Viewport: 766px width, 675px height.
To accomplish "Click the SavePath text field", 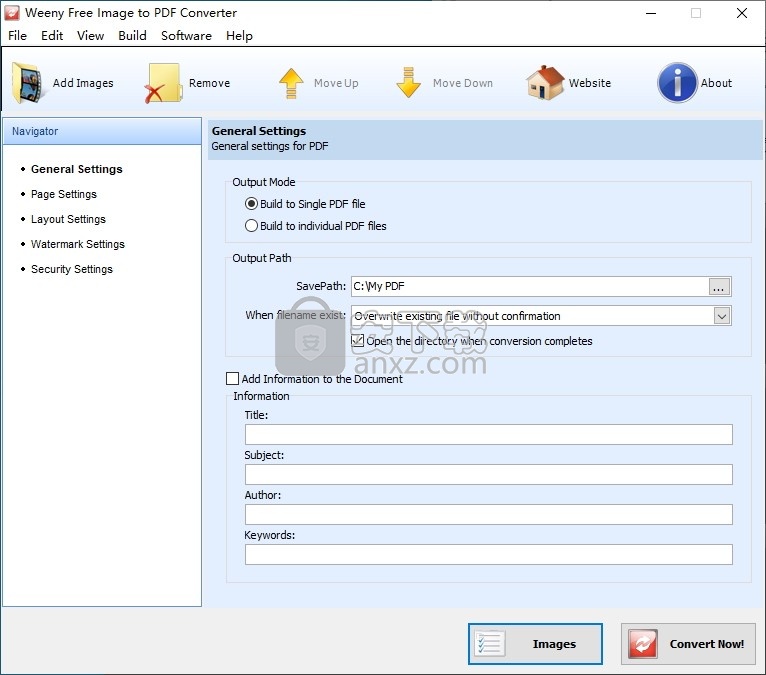I will 530,286.
